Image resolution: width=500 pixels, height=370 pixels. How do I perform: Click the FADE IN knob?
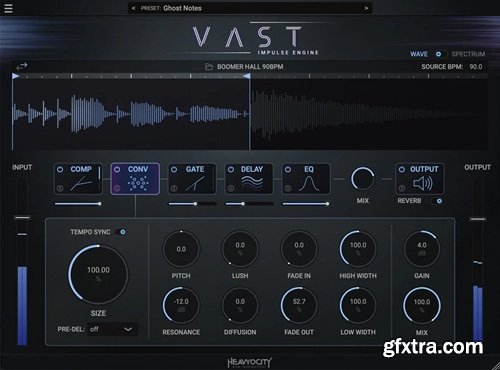click(x=299, y=249)
